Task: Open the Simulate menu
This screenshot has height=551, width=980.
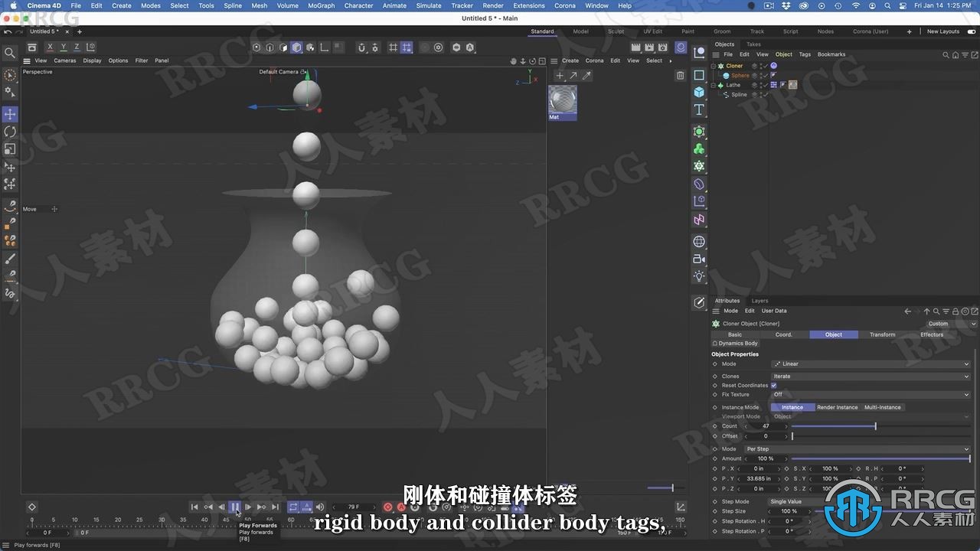Action: click(429, 5)
